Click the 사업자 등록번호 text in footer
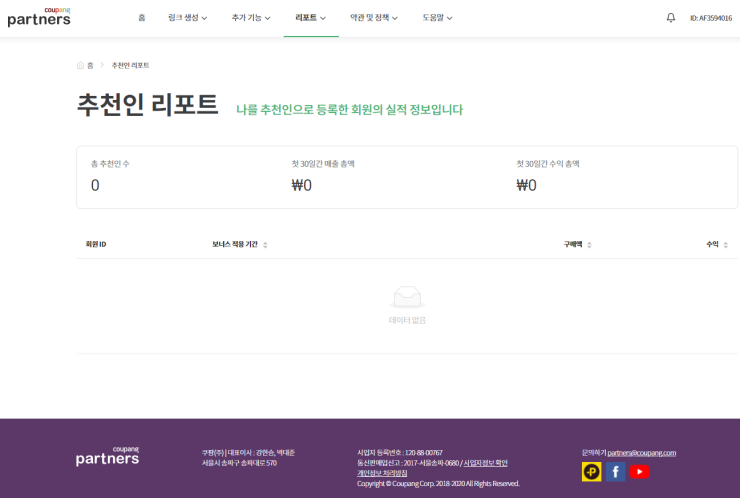The height and width of the screenshot is (498, 740). (400, 453)
